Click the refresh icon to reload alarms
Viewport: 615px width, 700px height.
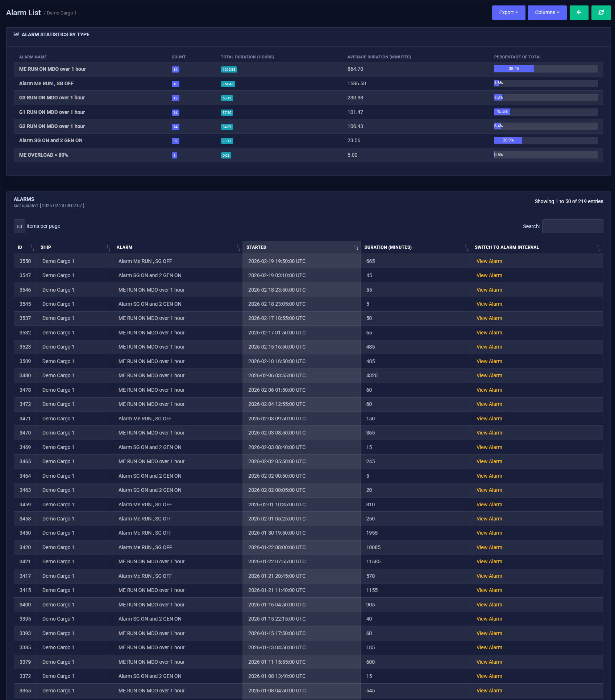[601, 12]
